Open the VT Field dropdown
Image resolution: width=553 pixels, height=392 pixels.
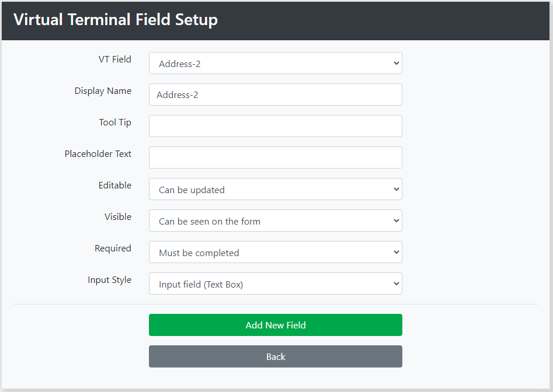276,64
